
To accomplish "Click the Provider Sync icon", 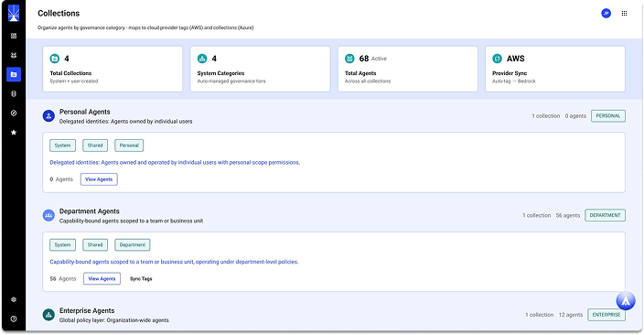I will (x=497, y=59).
